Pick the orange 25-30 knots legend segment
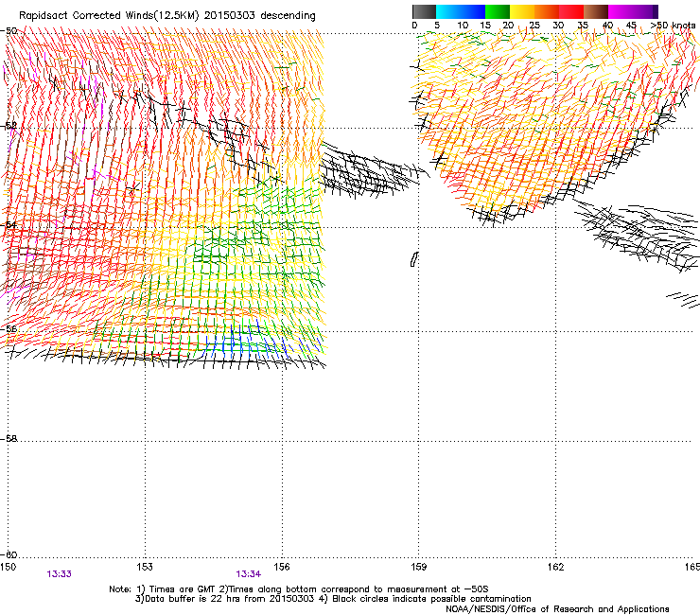The width and height of the screenshot is (700, 615). point(547,11)
